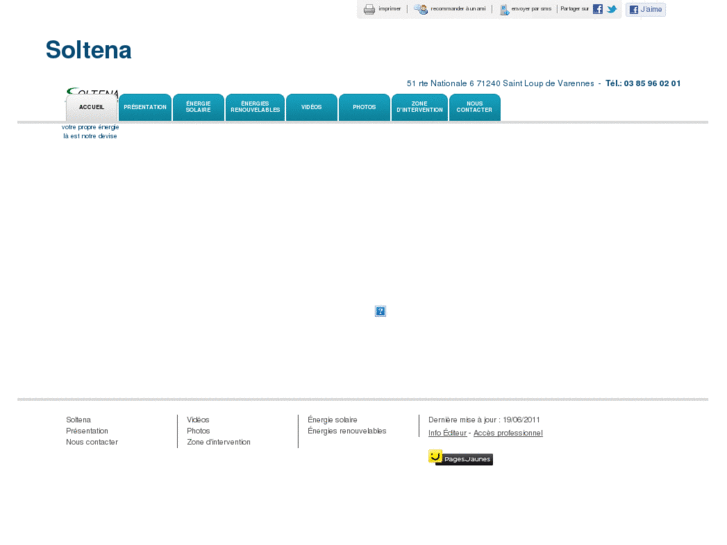The width and height of the screenshot is (727, 545).
Task: Open the Présentation tab
Action: point(145,107)
